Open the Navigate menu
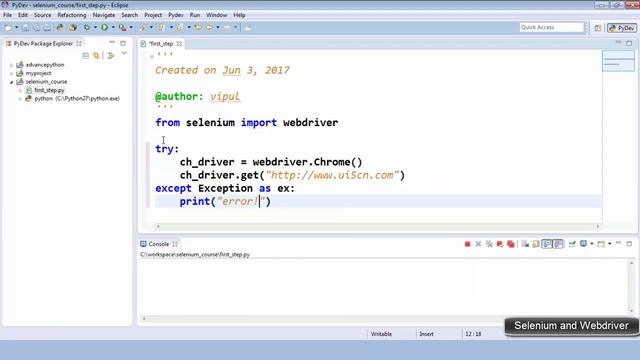This screenshot has width=640, height=360. coord(104,15)
